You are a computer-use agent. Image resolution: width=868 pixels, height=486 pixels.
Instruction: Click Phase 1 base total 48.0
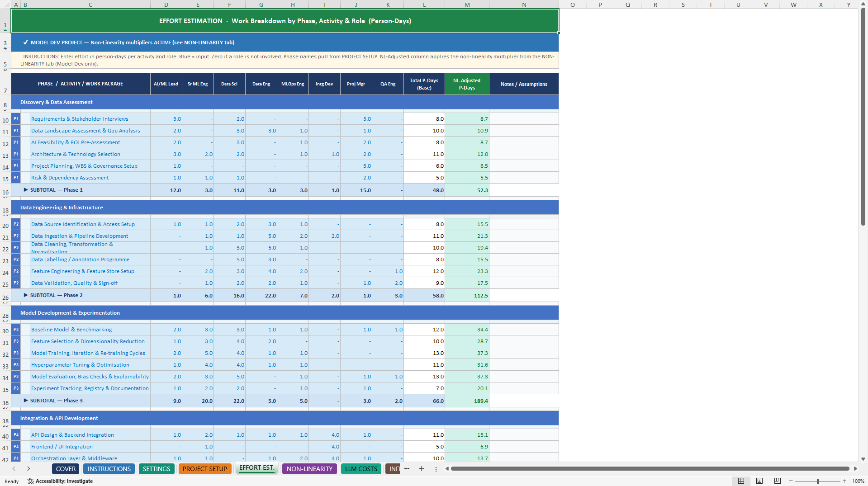pyautogui.click(x=424, y=190)
